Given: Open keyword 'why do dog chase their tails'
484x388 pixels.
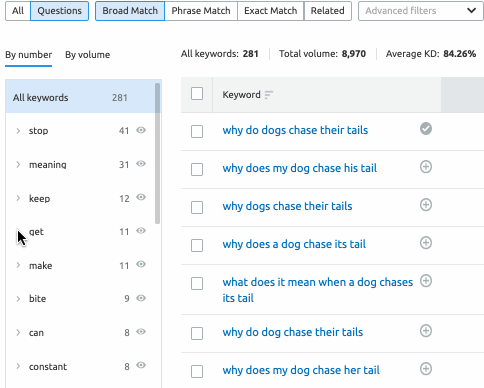Looking at the screenshot, I should [293, 332].
